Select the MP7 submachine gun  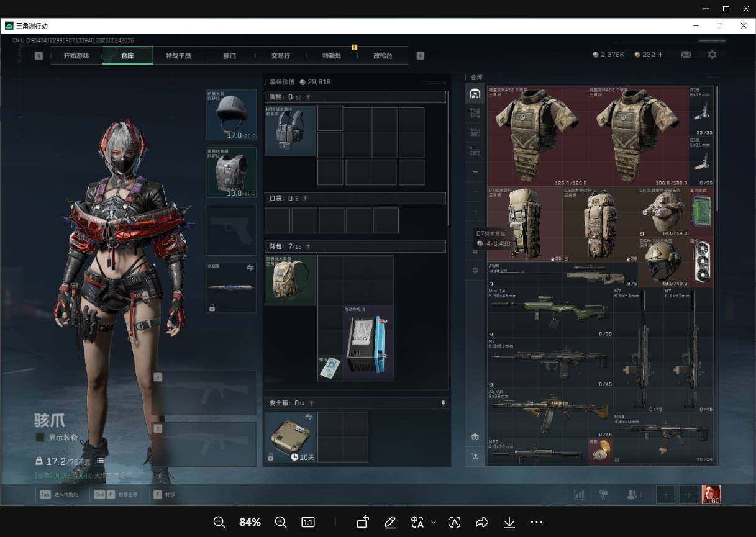point(537,451)
